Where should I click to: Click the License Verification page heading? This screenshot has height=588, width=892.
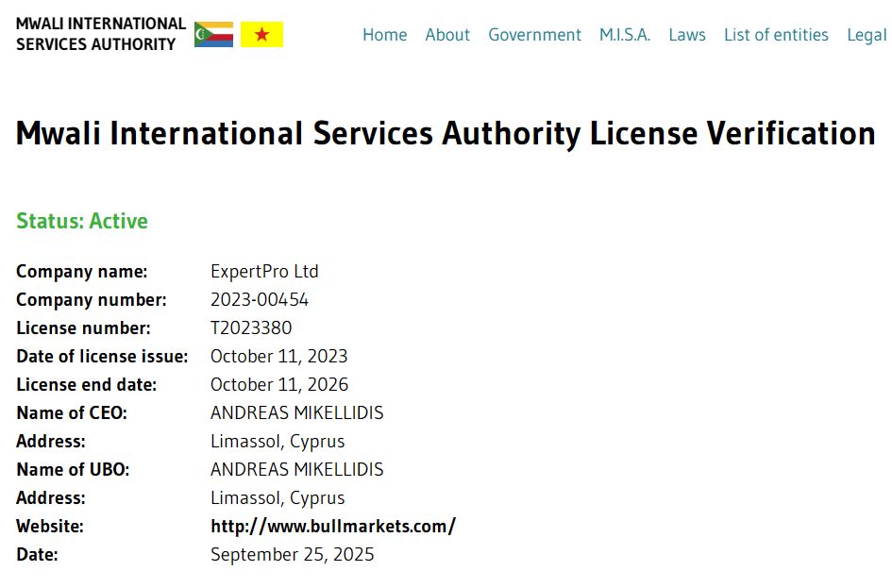tap(446, 133)
